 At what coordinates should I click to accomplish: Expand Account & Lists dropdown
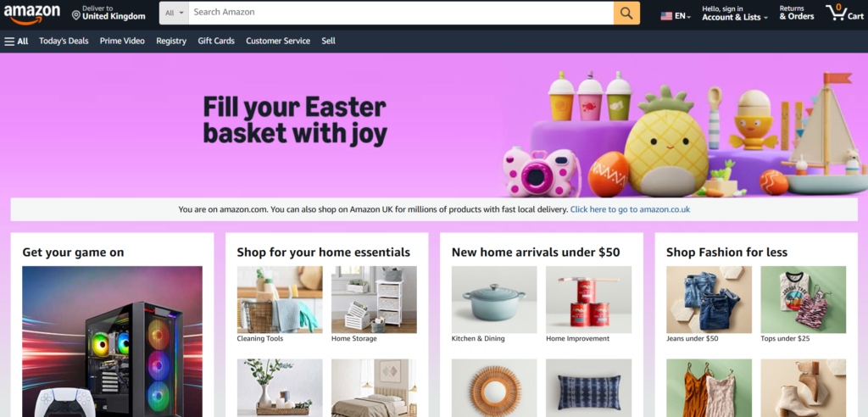pyautogui.click(x=735, y=13)
